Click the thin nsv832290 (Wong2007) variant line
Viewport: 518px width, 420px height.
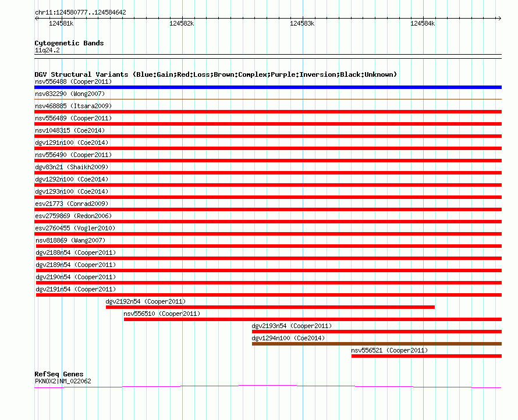point(268,99)
